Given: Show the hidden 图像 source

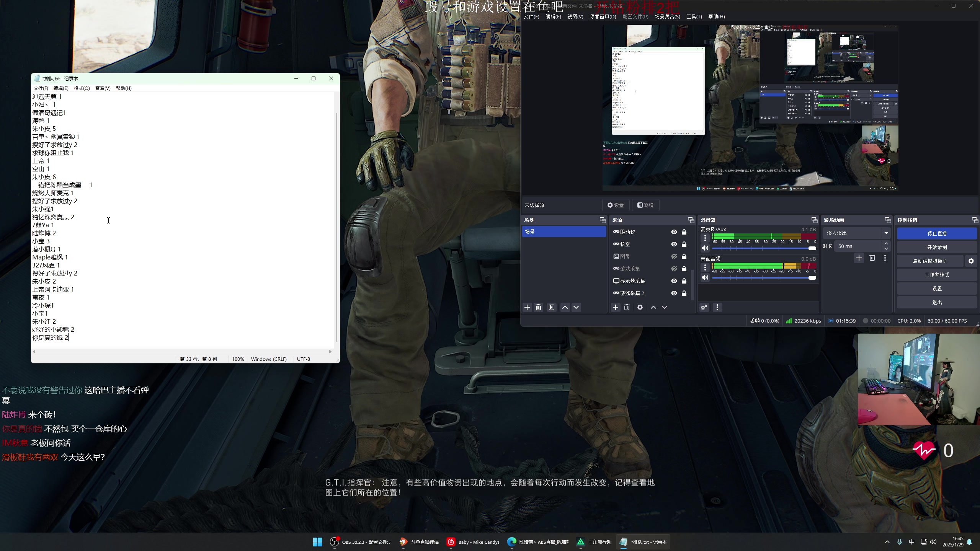Looking at the screenshot, I should pos(674,256).
